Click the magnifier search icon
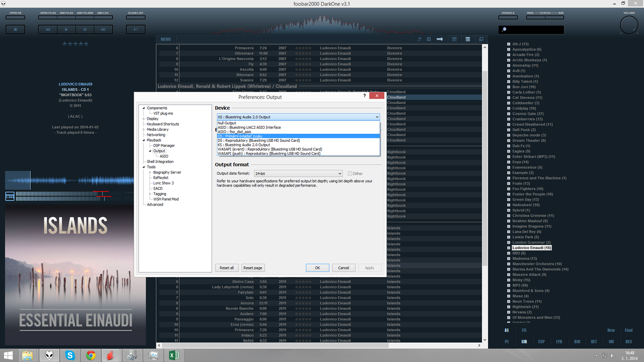This screenshot has width=644, height=362. tap(504, 30)
